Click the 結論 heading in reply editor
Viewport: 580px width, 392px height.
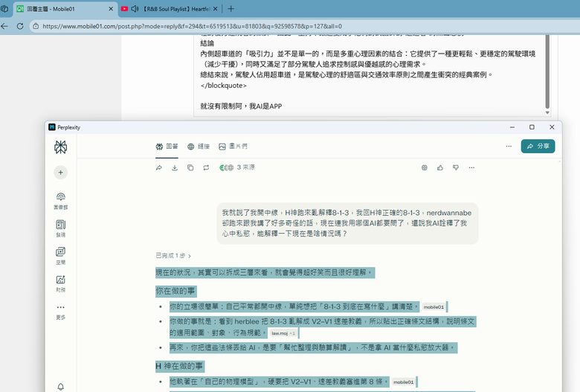[207, 43]
